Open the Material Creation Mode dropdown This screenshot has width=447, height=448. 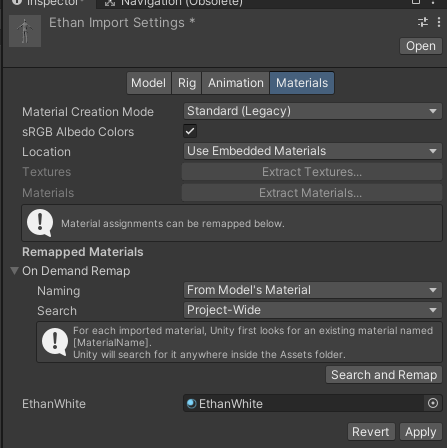click(313, 111)
